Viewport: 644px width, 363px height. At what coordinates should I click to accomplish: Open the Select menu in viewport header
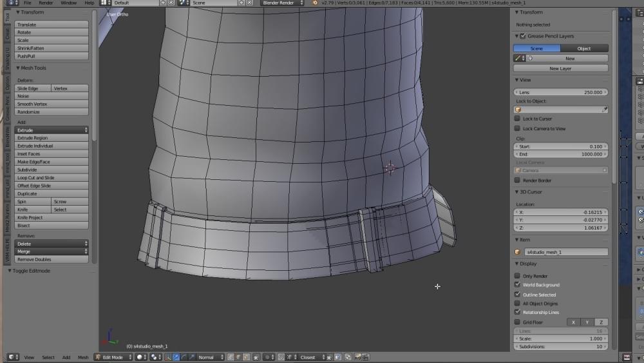pos(48,357)
